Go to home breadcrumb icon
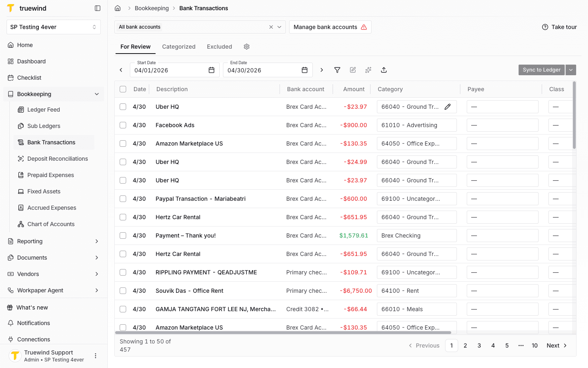 point(118,8)
